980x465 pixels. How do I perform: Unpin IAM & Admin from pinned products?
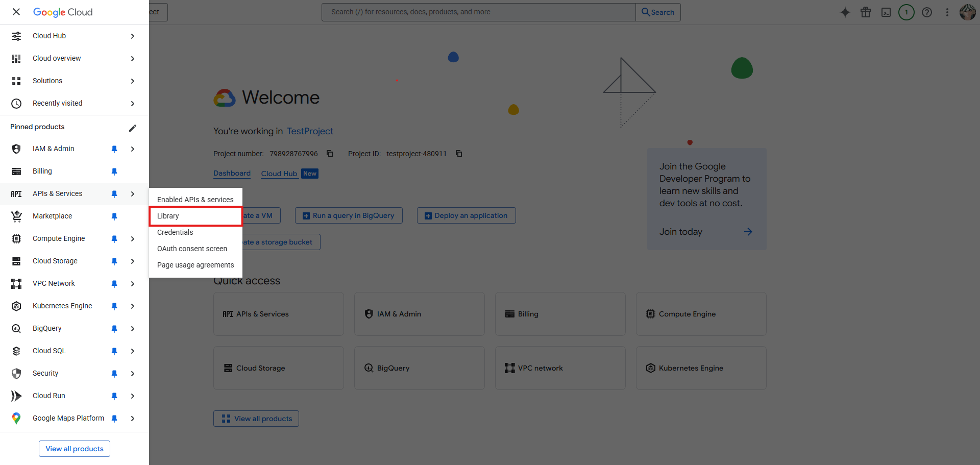[x=114, y=149]
